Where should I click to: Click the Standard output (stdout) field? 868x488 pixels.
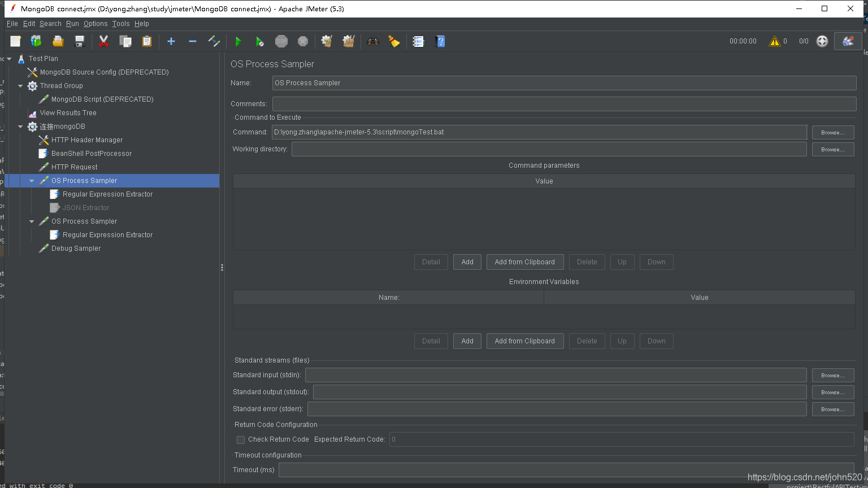click(560, 392)
